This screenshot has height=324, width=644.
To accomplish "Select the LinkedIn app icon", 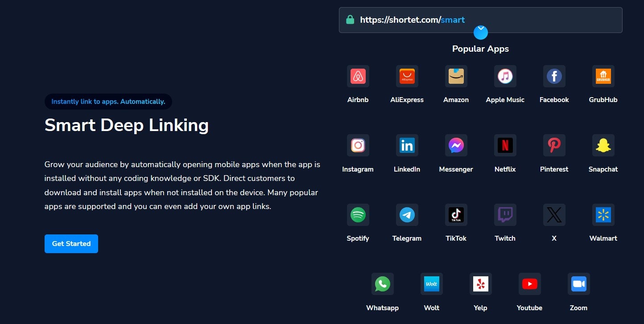I will coord(407,145).
